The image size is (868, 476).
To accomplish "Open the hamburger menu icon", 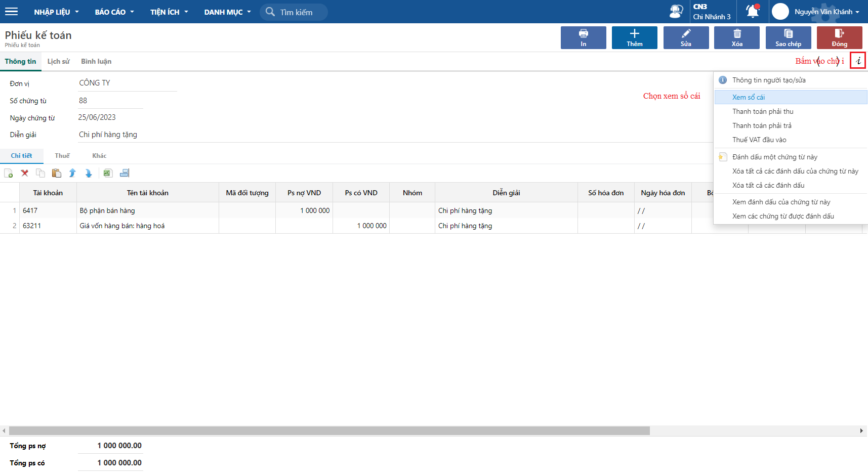I will point(11,12).
